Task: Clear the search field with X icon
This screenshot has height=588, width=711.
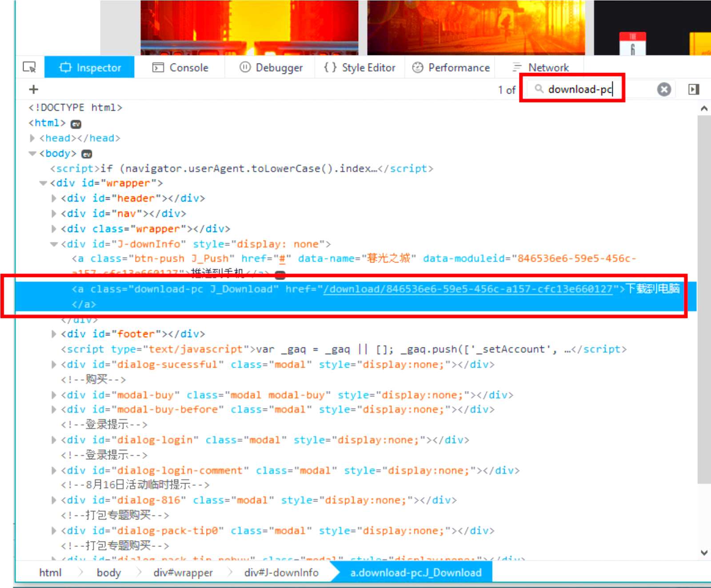Action: click(x=664, y=89)
